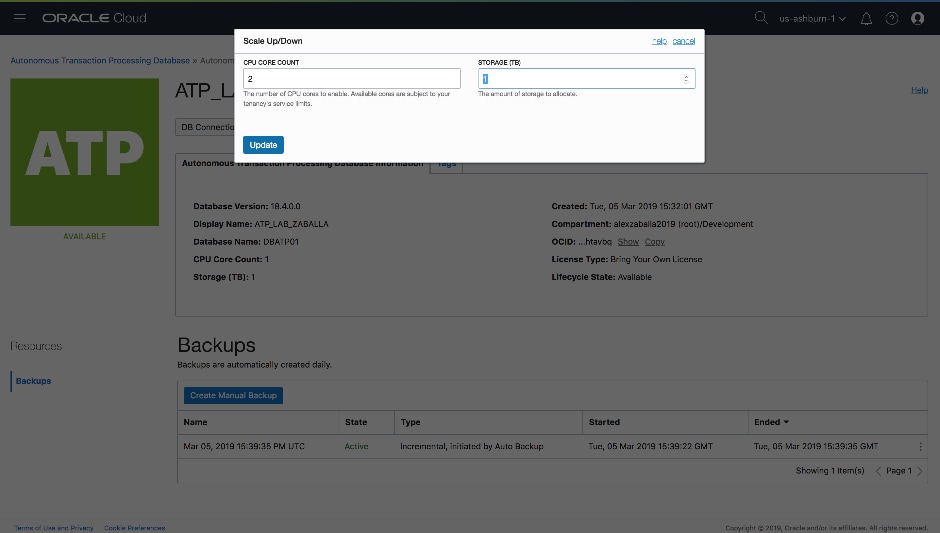Go to next backups page arrow

(x=920, y=471)
